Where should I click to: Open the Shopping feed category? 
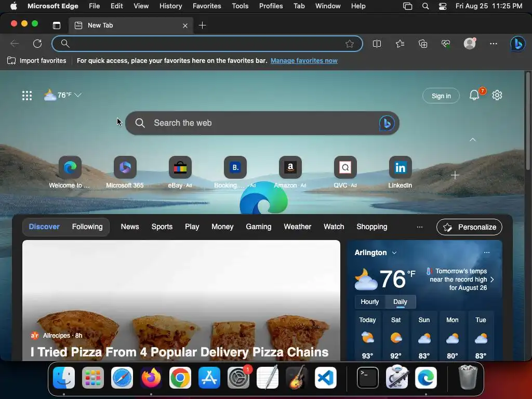tap(372, 227)
